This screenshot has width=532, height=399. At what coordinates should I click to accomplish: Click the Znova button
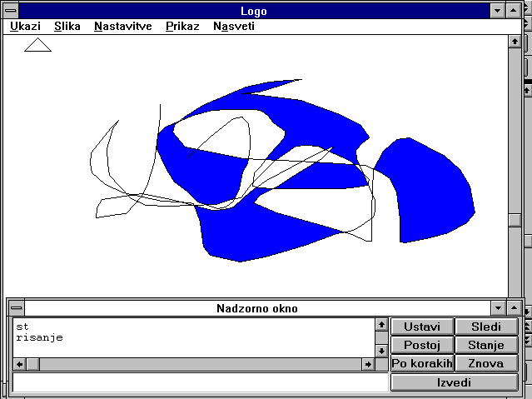pyautogui.click(x=486, y=363)
